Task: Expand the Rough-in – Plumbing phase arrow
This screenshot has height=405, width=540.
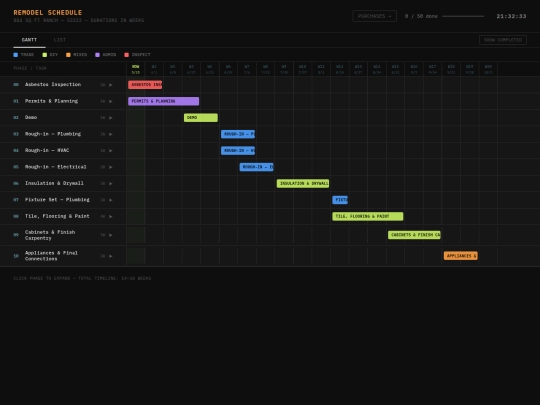Action: [x=111, y=134]
